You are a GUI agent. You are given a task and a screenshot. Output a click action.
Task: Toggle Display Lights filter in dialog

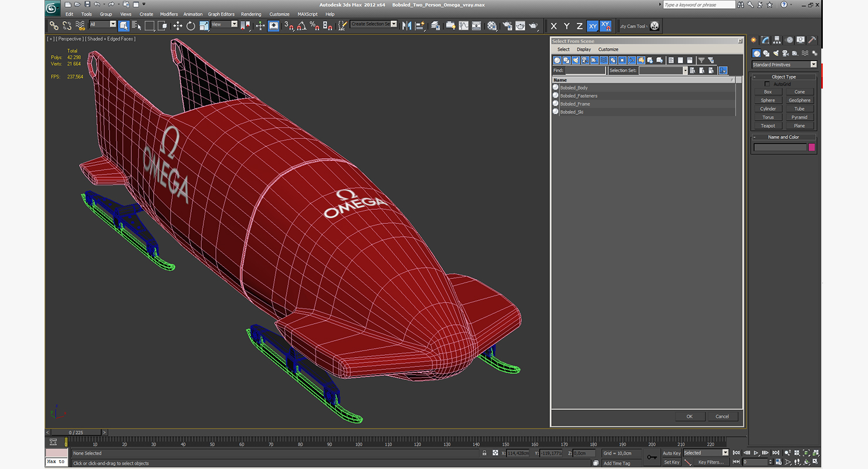(x=576, y=60)
